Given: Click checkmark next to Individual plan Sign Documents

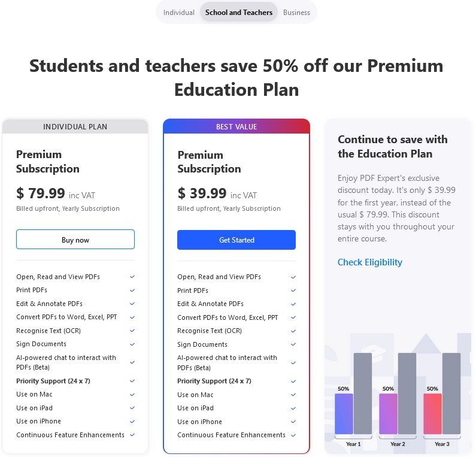Looking at the screenshot, I should click(x=132, y=344).
